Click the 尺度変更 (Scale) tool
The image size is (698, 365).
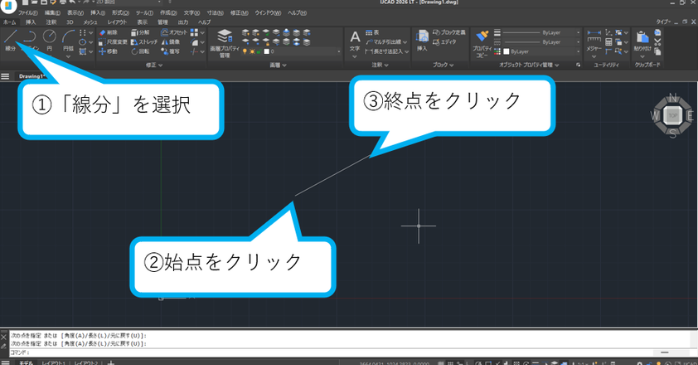[x=113, y=42]
